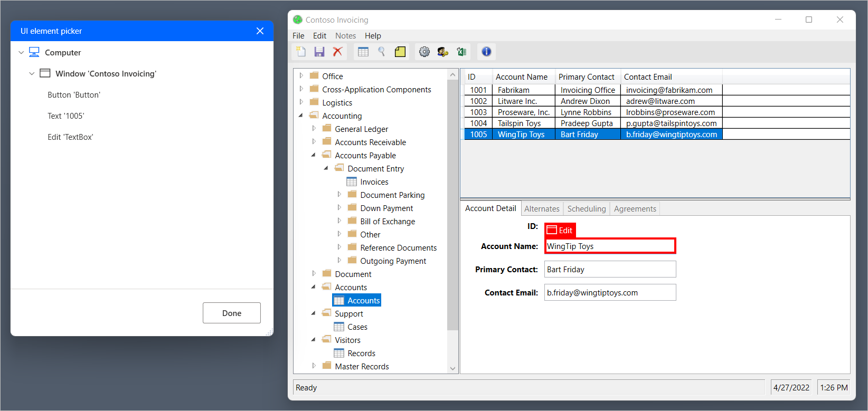
Task: Click the Contact Email text field
Action: click(x=610, y=292)
